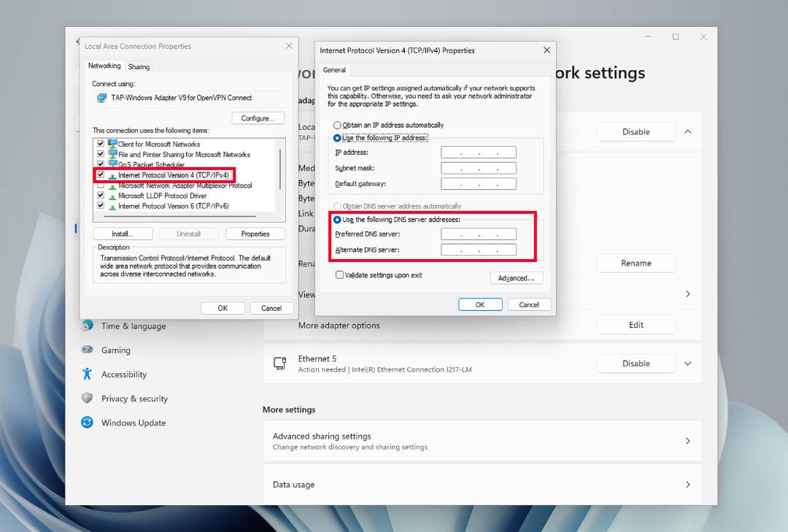788x532 pixels.
Task: Switch to the Networking tab
Action: pos(104,66)
